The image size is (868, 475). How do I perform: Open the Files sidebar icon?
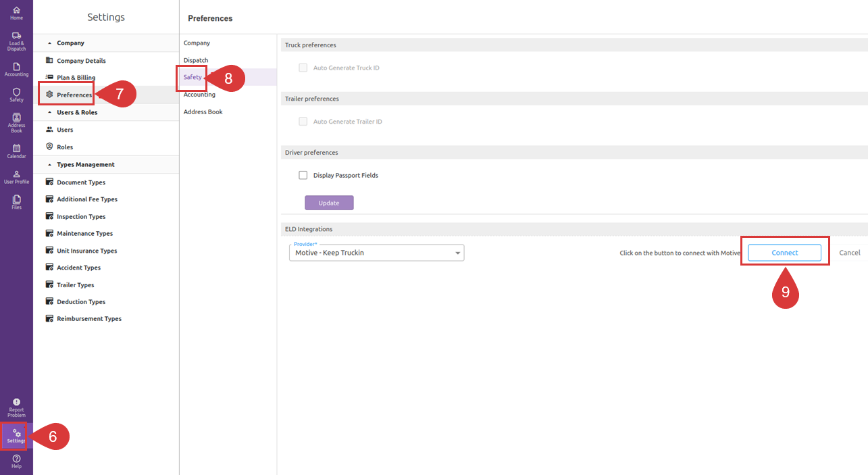tap(16, 202)
